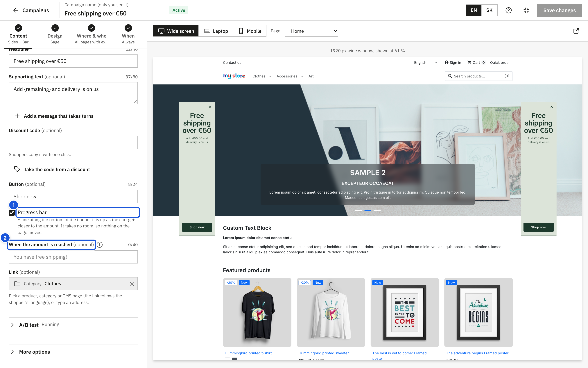Click the Discount code input
Screen dimensions: 588x368
[73, 142]
